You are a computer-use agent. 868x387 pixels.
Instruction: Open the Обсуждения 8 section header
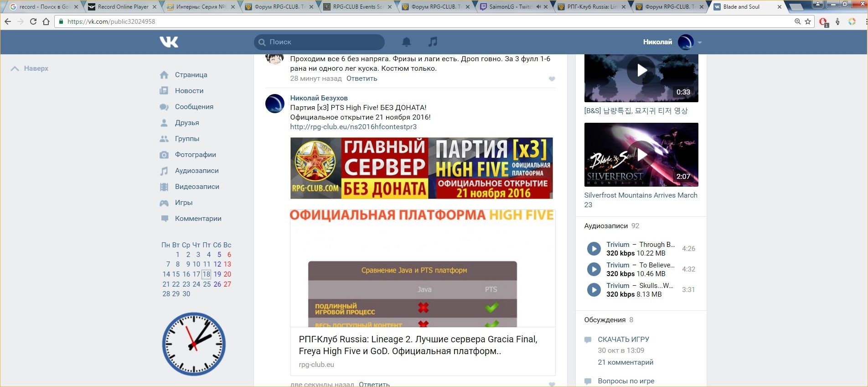609,320
